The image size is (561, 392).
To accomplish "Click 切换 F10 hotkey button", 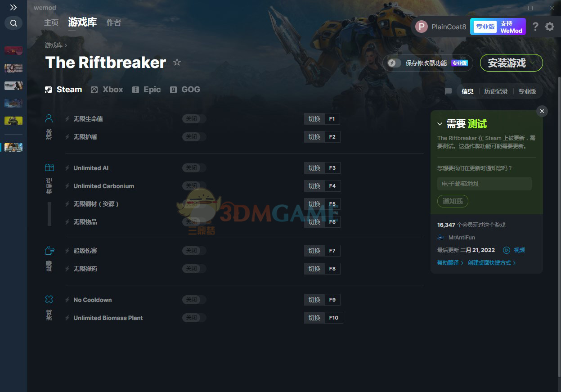I will pyautogui.click(x=323, y=318).
